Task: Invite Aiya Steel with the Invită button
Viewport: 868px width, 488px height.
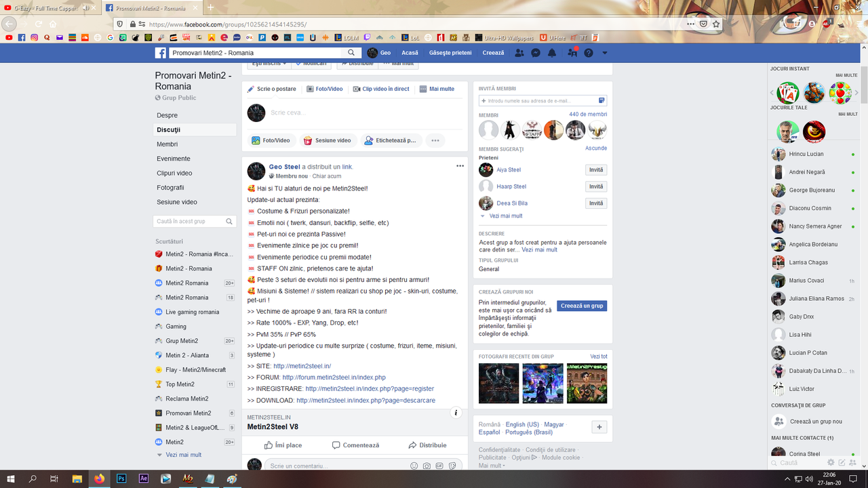Action: click(596, 170)
